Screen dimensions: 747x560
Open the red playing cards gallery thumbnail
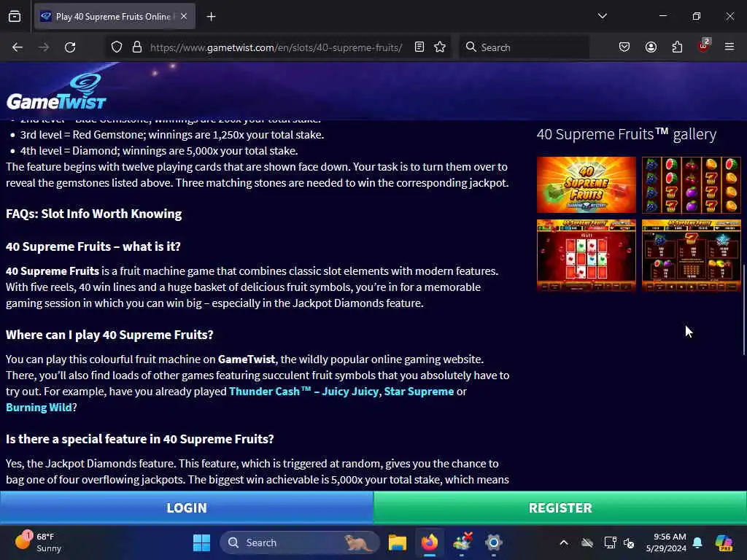tap(586, 255)
